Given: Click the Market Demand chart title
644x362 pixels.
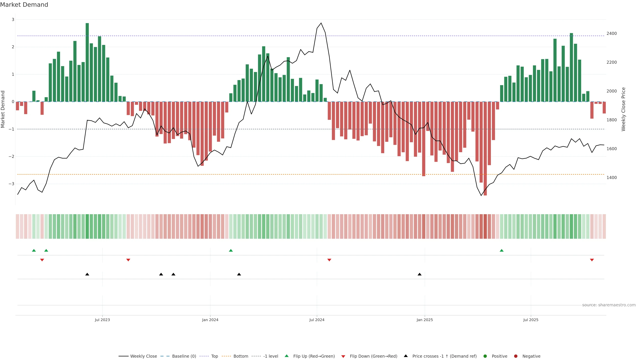Looking at the screenshot, I should pyautogui.click(x=24, y=5).
